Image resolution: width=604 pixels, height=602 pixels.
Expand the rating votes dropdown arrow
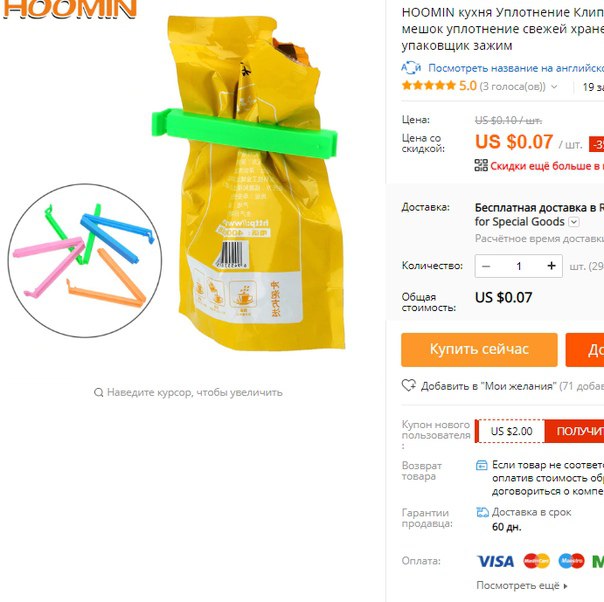point(554,87)
